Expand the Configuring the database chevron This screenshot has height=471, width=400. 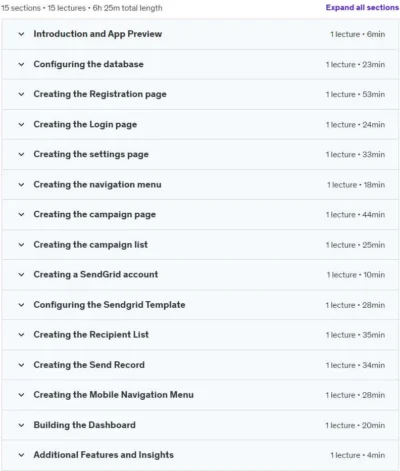click(x=21, y=64)
